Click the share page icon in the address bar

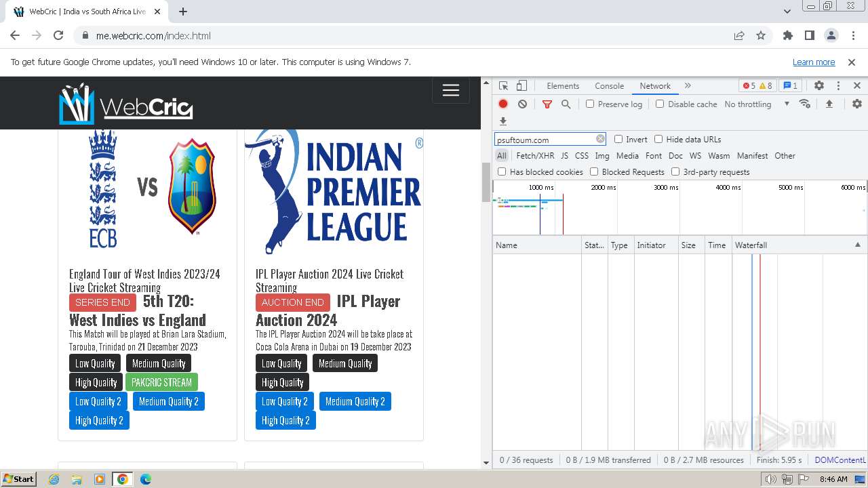point(739,36)
